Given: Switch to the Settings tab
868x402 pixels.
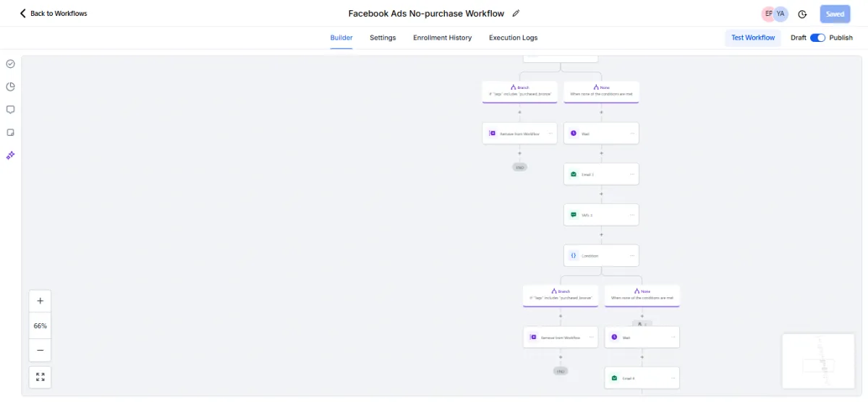Looking at the screenshot, I should [x=383, y=38].
